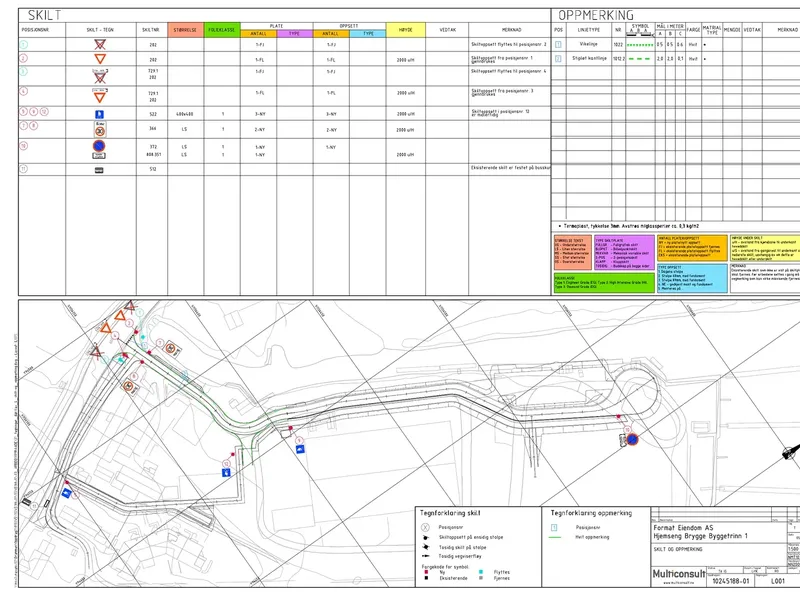Click the Hjemseng Brygge Byggetrinn 1 project title
The width and height of the screenshot is (800, 600).
[x=701, y=536]
